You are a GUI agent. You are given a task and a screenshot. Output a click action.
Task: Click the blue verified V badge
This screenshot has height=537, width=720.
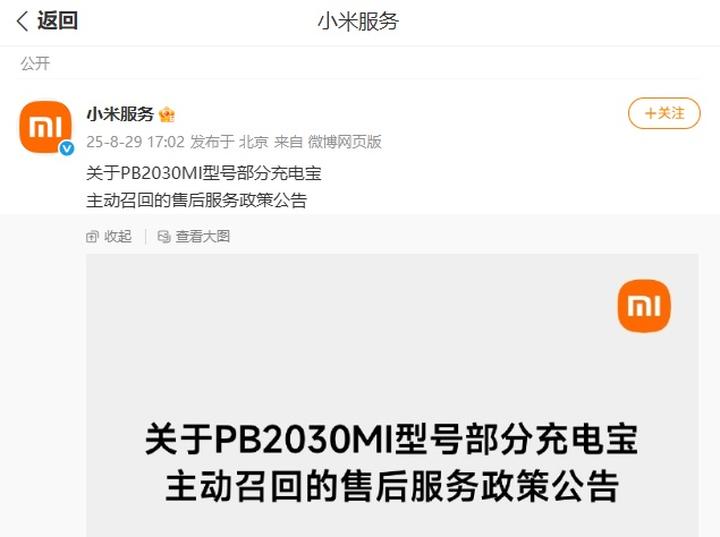67,148
